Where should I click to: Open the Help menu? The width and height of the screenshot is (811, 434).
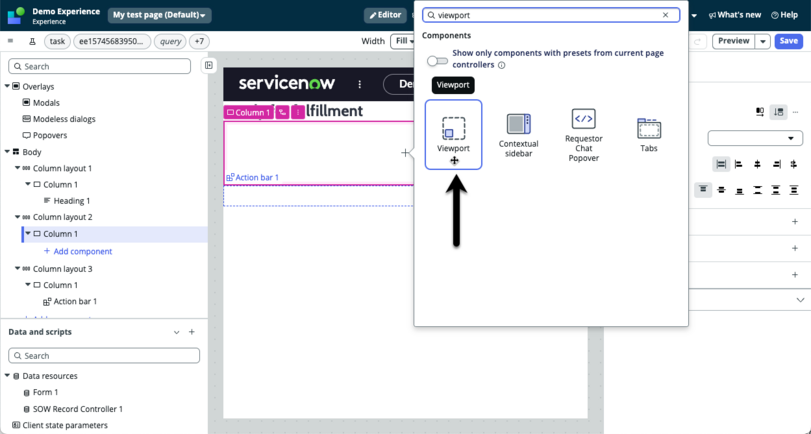click(784, 15)
